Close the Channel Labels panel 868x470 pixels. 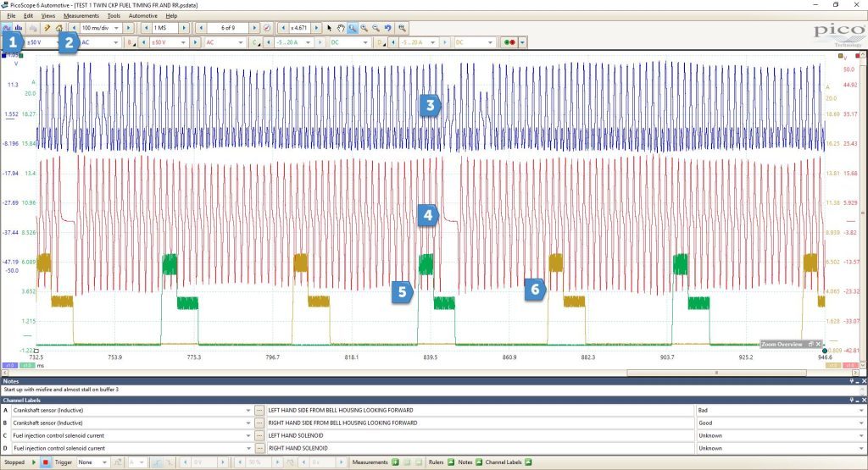click(864, 400)
